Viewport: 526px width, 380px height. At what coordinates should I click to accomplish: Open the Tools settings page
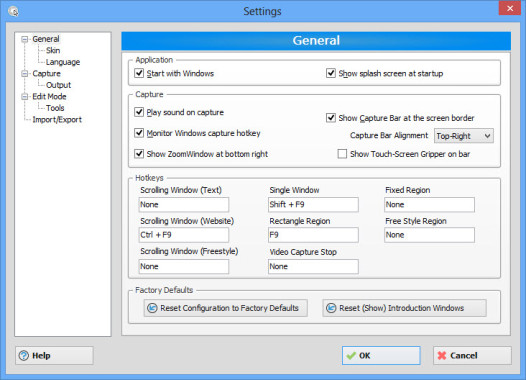click(55, 108)
